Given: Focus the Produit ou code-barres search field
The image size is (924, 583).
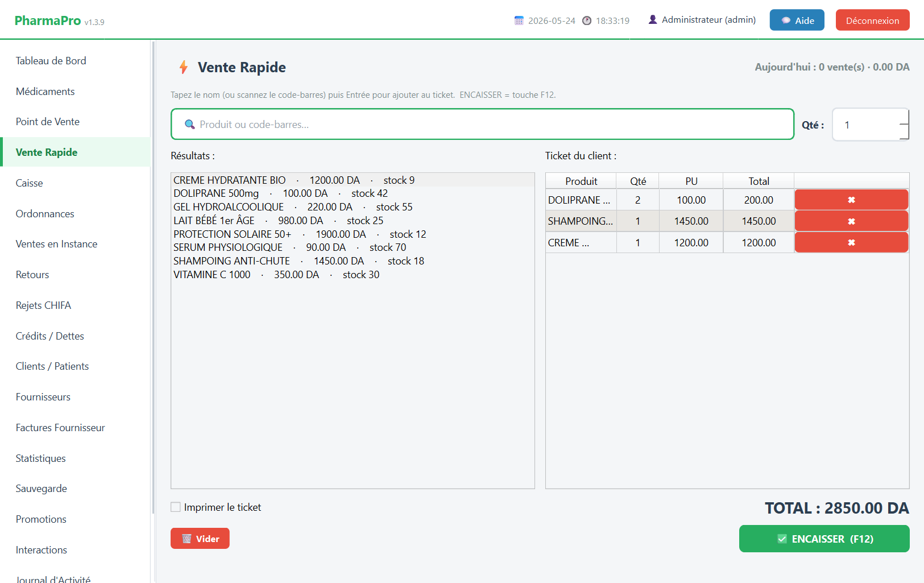Looking at the screenshot, I should pyautogui.click(x=482, y=124).
